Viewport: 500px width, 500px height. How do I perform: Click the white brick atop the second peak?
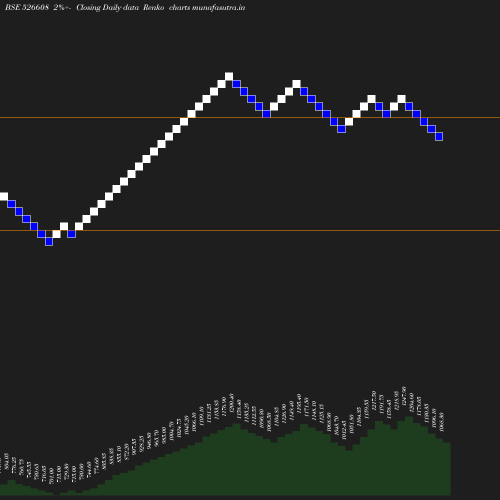tap(296, 84)
